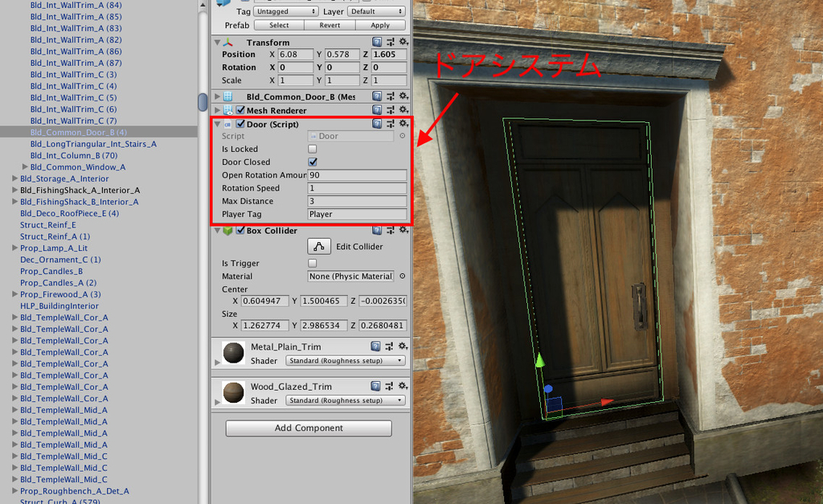Toggle Is Locked checkbox
Viewport: 823px width, 504px height.
tap(313, 149)
